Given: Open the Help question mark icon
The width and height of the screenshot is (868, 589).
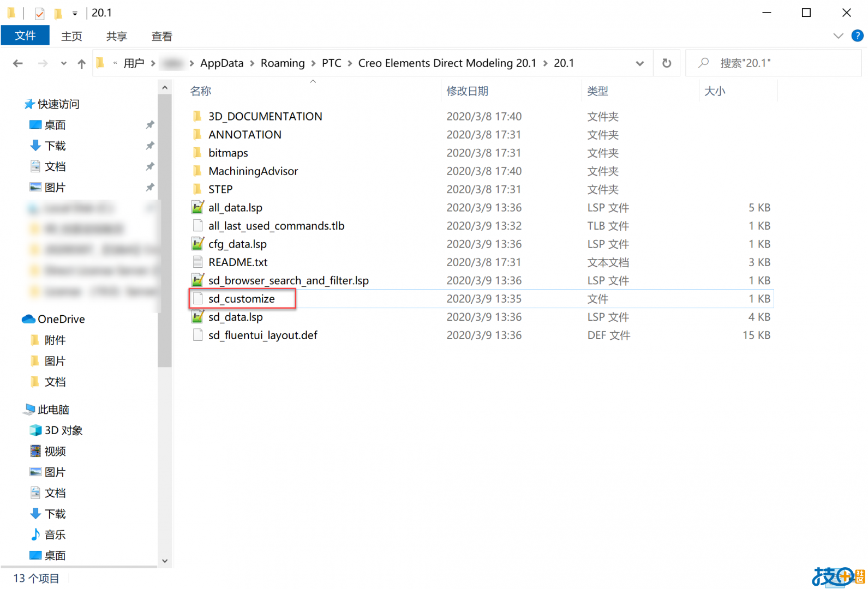Looking at the screenshot, I should pos(858,36).
